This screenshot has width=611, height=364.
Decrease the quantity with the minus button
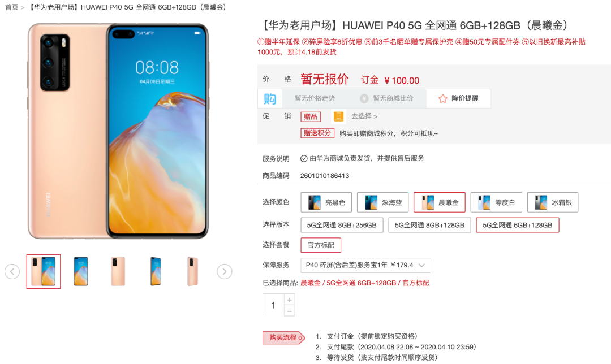click(x=289, y=311)
